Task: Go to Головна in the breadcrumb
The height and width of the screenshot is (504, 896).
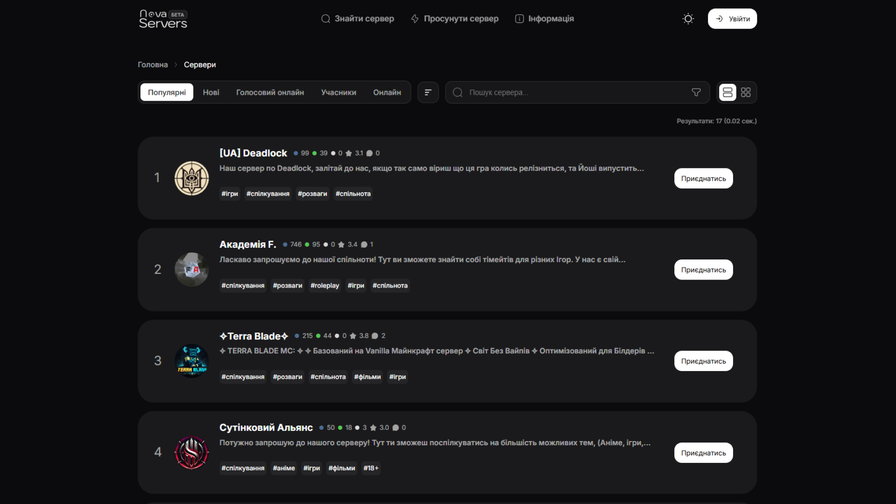Action: (x=153, y=65)
